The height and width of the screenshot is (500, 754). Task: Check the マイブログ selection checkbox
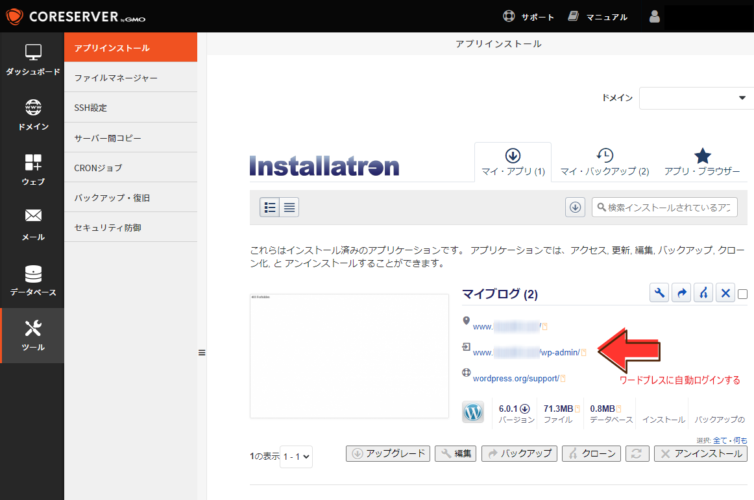coord(743,294)
